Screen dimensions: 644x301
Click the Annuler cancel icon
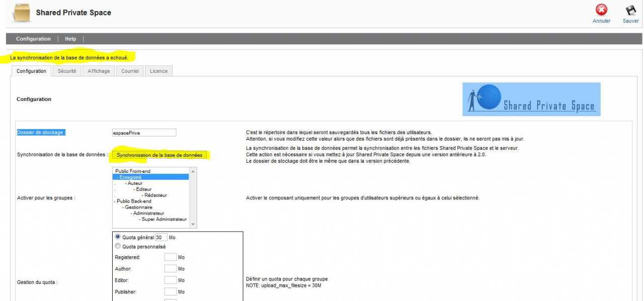pyautogui.click(x=601, y=11)
